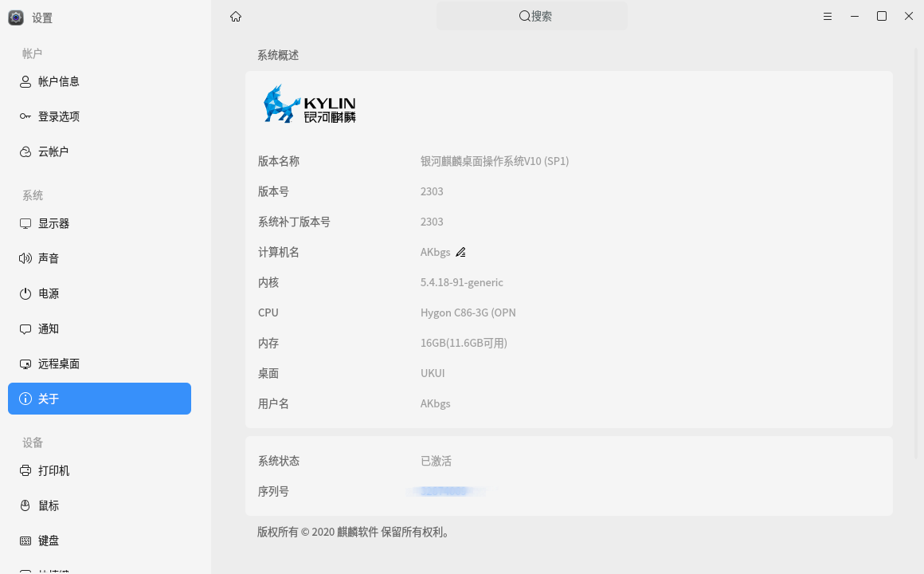Image resolution: width=924 pixels, height=574 pixels.
Task: Click the edit pencil next to computer name AKbgs
Action: (461, 253)
